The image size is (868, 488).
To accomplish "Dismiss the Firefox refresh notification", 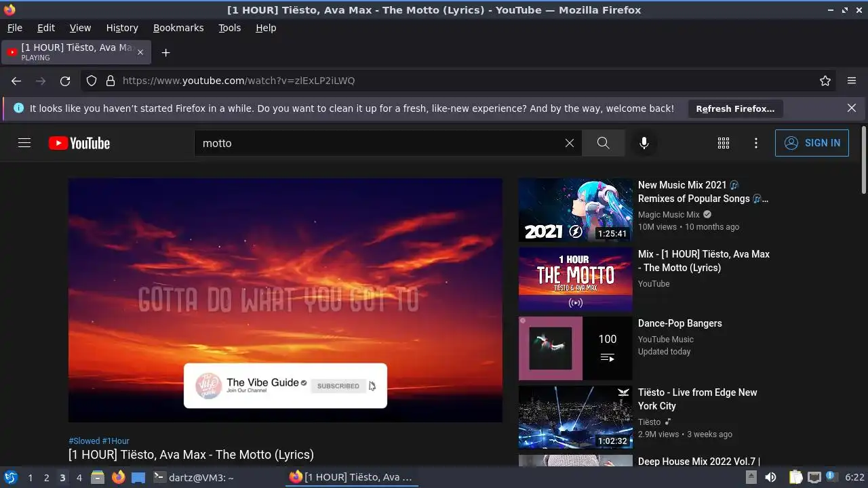I will [852, 108].
